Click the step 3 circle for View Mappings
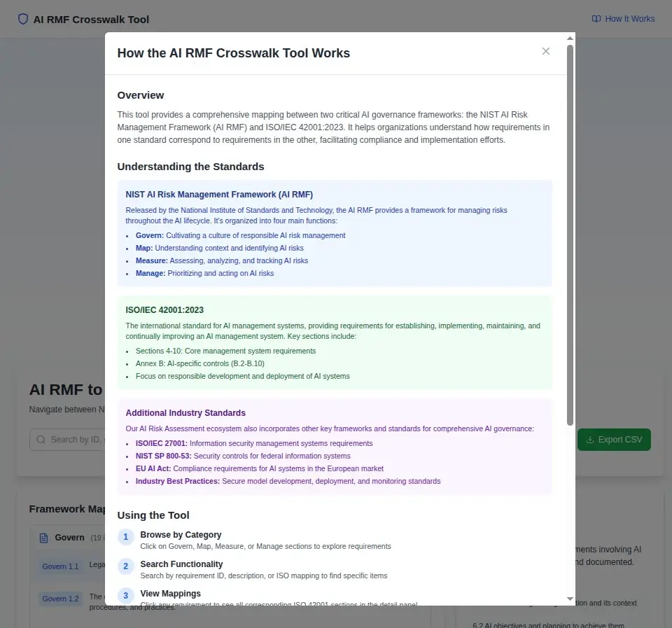Viewport: 672px width, 628px height. click(125, 596)
